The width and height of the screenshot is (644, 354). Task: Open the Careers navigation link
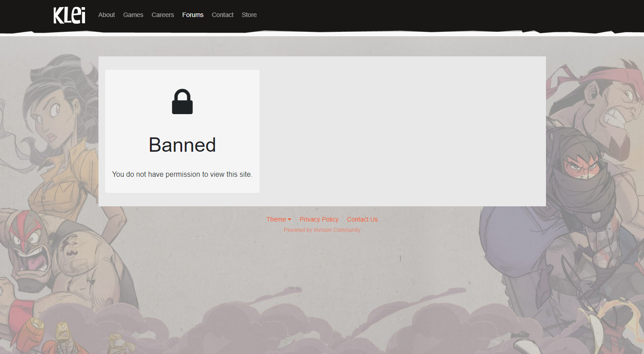[162, 15]
